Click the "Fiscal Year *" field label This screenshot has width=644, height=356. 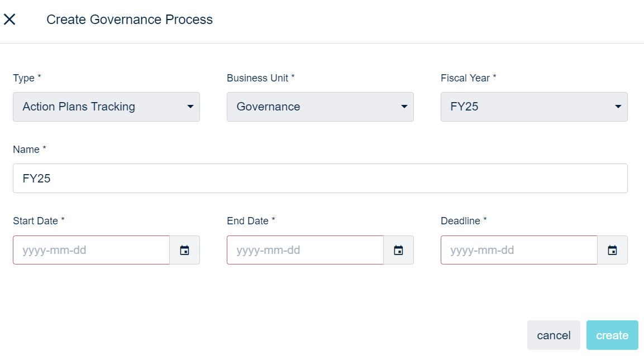pos(468,78)
